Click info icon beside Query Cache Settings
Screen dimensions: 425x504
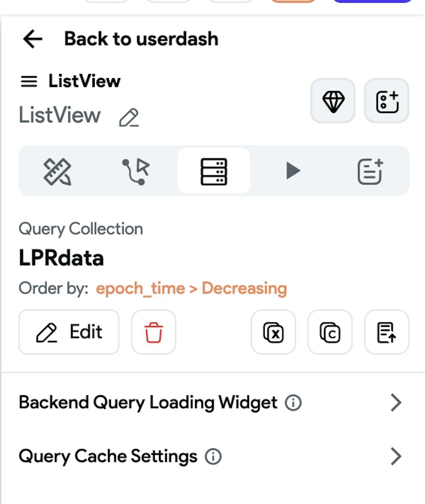213,457
